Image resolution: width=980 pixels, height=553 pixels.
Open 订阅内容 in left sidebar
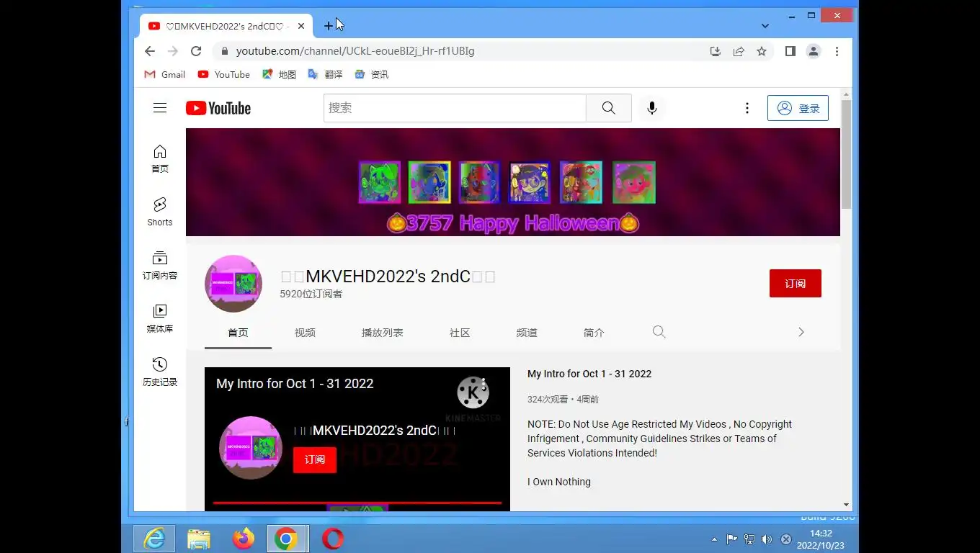160,265
